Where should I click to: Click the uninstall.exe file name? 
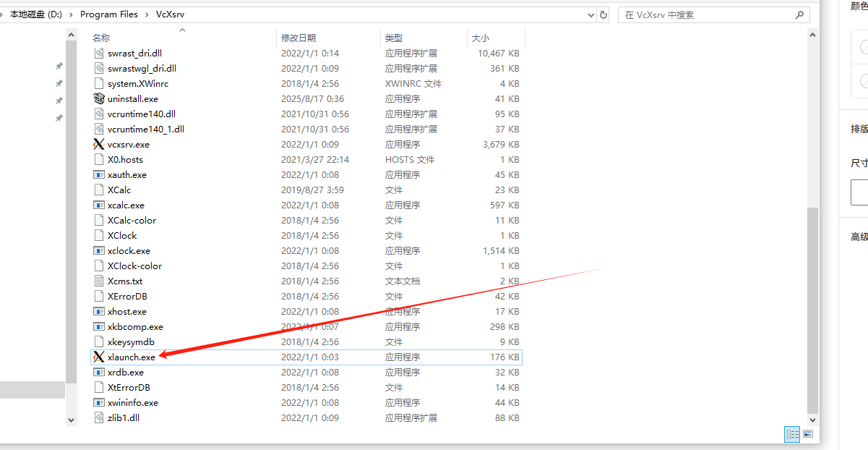(x=133, y=99)
